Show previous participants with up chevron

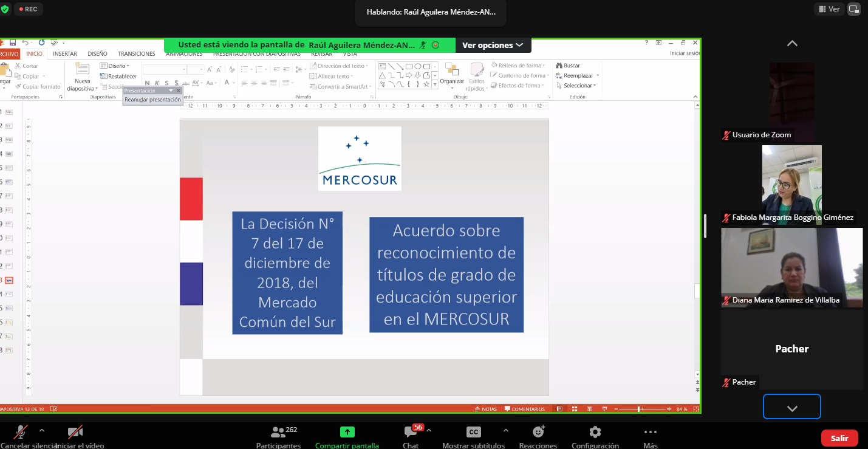pos(792,44)
